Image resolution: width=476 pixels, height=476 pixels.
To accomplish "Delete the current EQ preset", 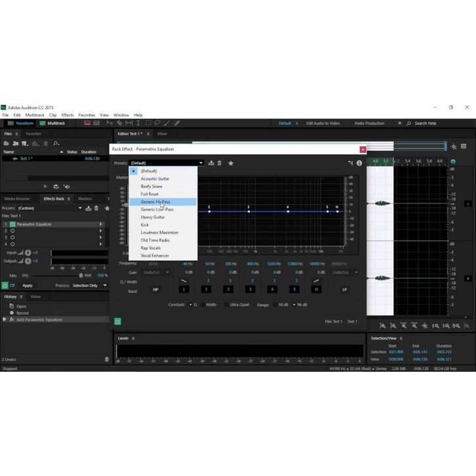I will [220, 163].
